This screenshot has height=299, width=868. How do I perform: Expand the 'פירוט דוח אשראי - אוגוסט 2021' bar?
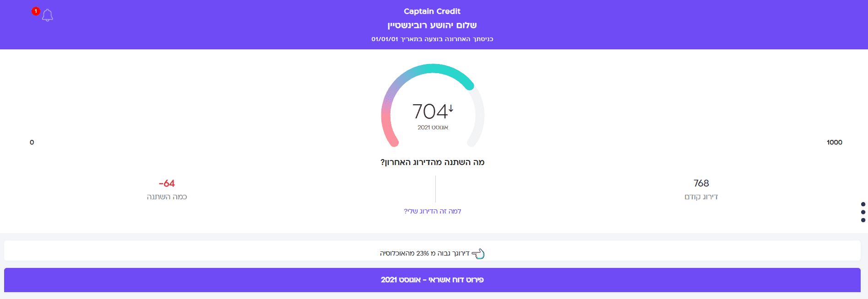432,280
